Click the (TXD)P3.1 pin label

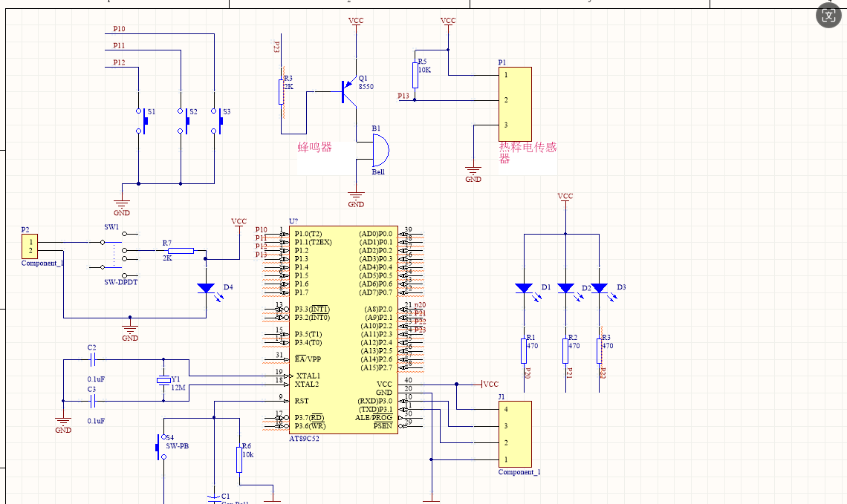tap(375, 410)
